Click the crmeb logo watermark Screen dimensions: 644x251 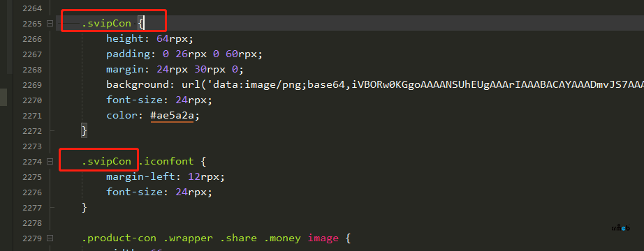pos(620,228)
